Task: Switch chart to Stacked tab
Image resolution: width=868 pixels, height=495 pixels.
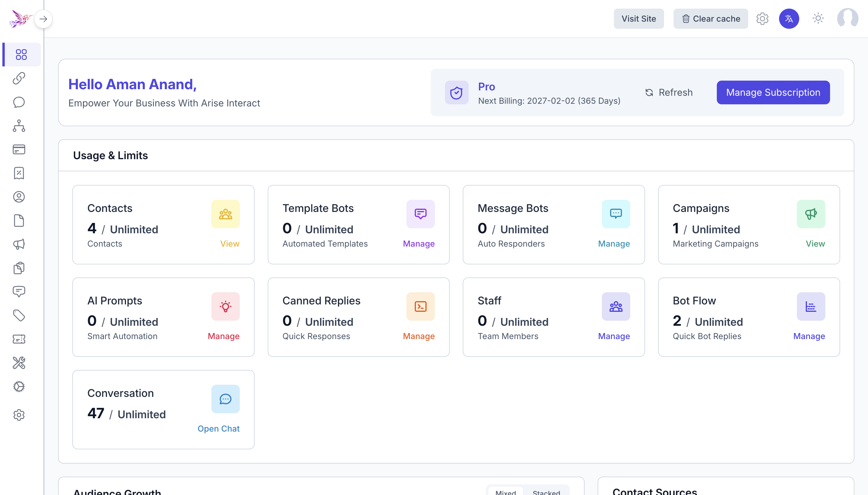Action: tap(546, 492)
